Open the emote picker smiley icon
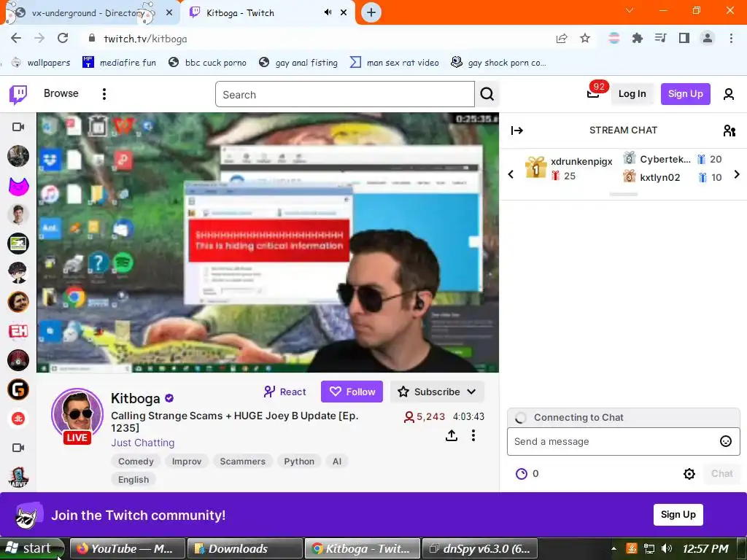Viewport: 747px width, 560px height. coord(725,441)
